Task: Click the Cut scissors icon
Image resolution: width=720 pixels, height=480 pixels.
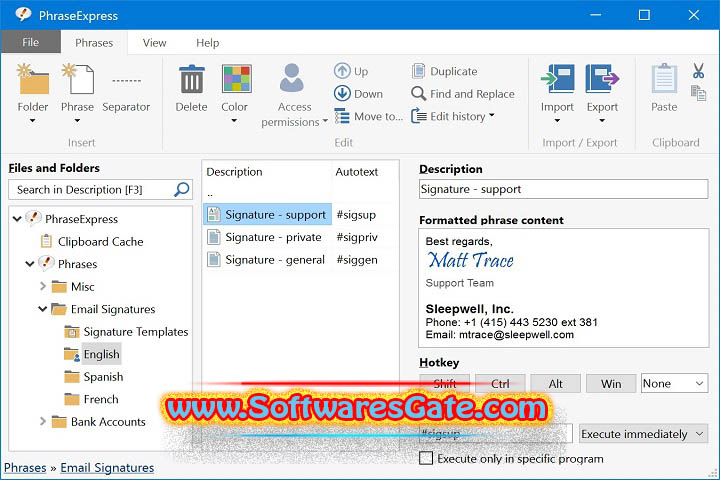Action: [x=698, y=70]
